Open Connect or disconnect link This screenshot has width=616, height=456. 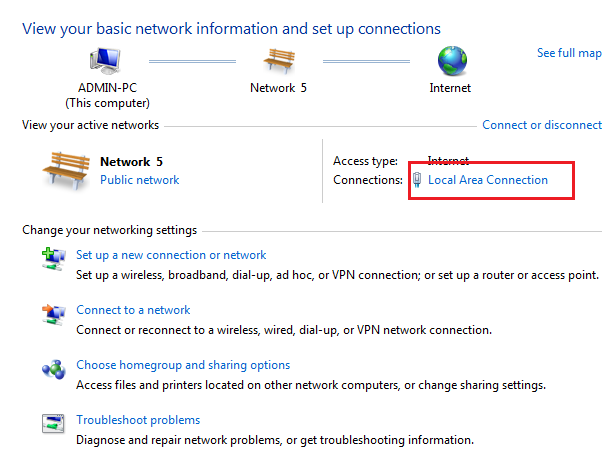(x=542, y=125)
